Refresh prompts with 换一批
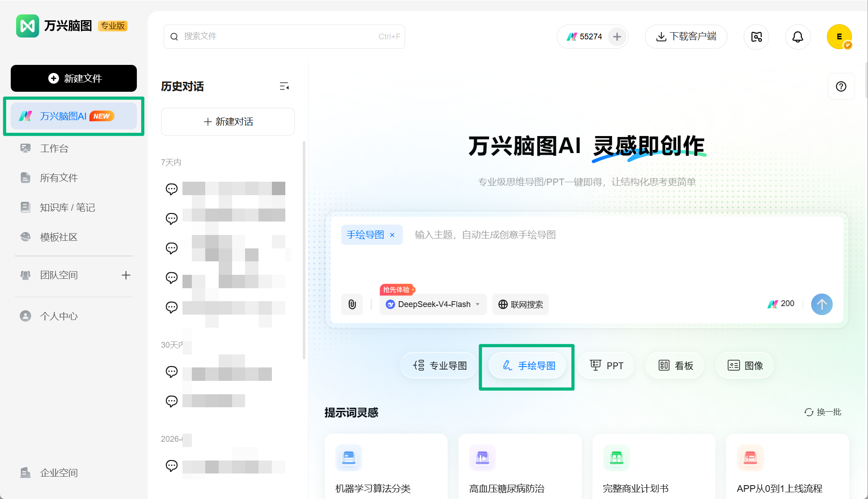Image resolution: width=868 pixels, height=499 pixels. click(823, 412)
